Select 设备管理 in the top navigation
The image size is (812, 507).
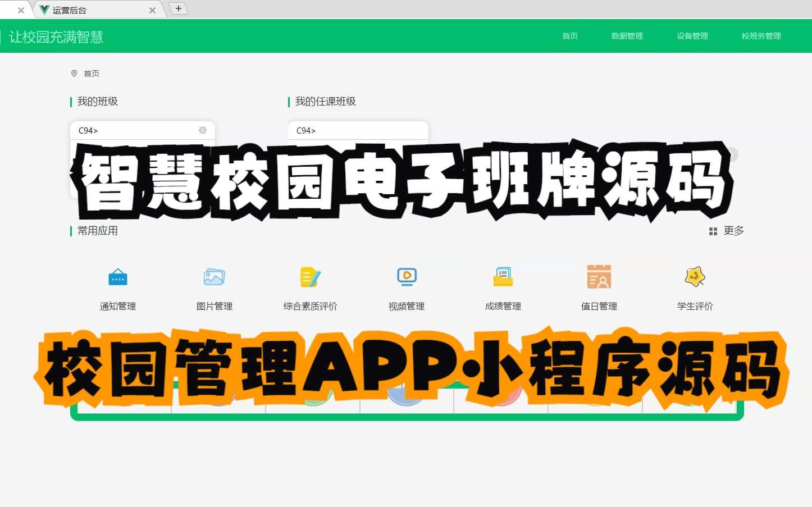(692, 36)
